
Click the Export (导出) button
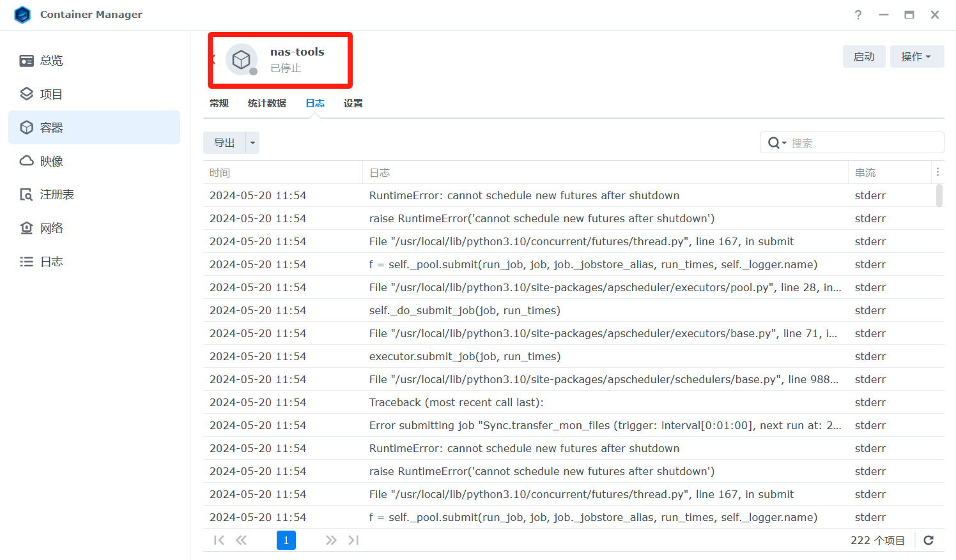[x=224, y=143]
